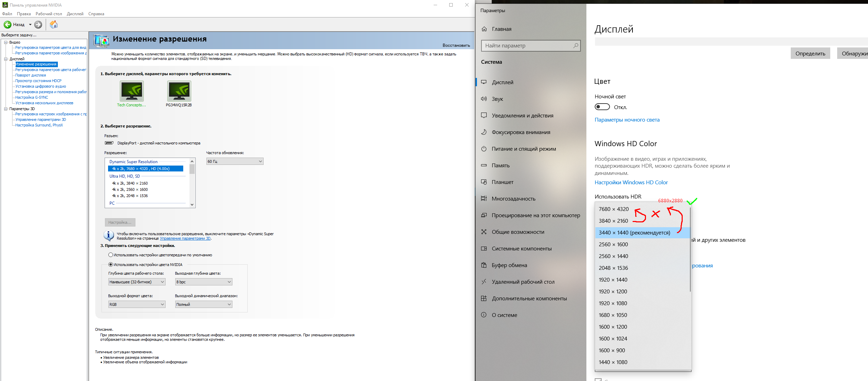Collapse the Video tree node
868x381 pixels.
pyautogui.click(x=6, y=42)
